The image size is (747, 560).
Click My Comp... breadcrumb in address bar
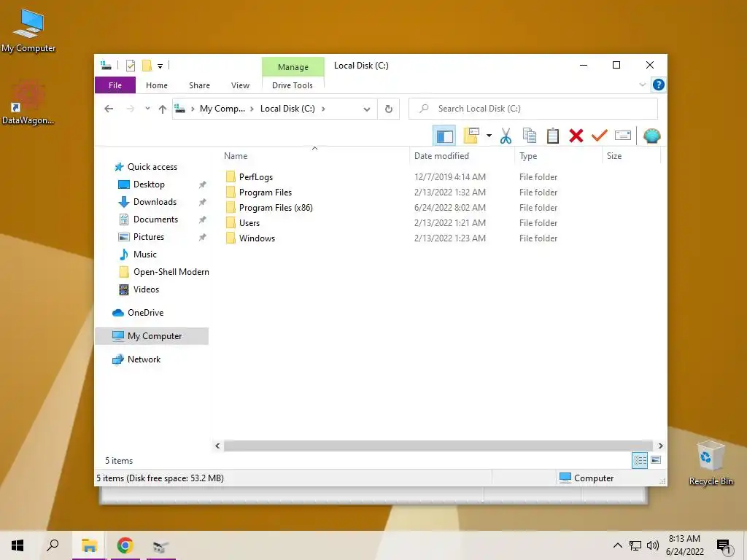[222, 109]
